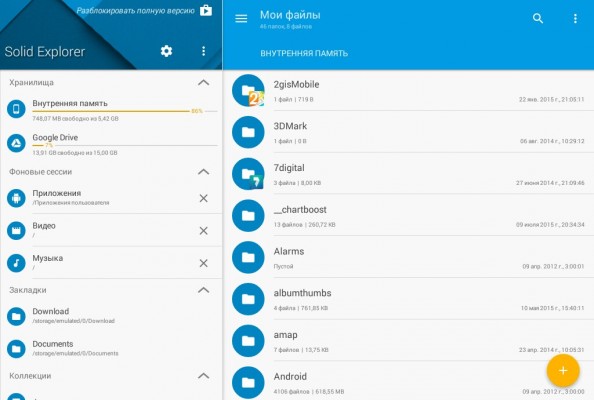Select the 3DMark folder icon

click(x=248, y=132)
